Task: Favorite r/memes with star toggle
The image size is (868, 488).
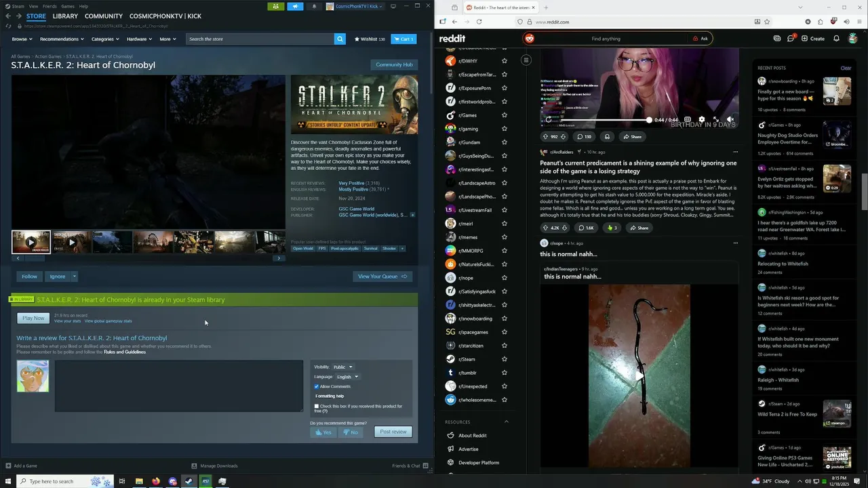Action: [504, 237]
